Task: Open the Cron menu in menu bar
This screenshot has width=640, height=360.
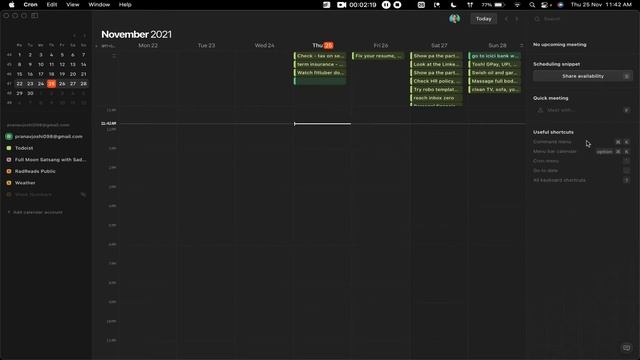Action: click(x=30, y=4)
